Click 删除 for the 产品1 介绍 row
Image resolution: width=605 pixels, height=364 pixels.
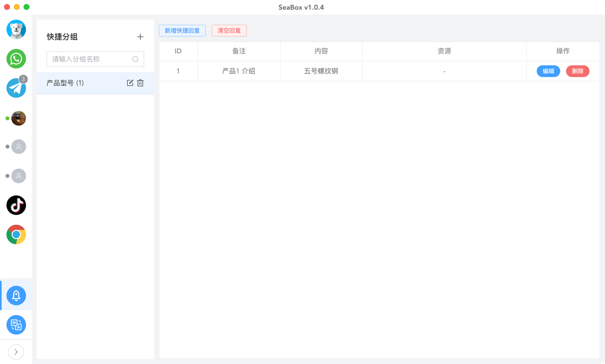click(x=578, y=71)
